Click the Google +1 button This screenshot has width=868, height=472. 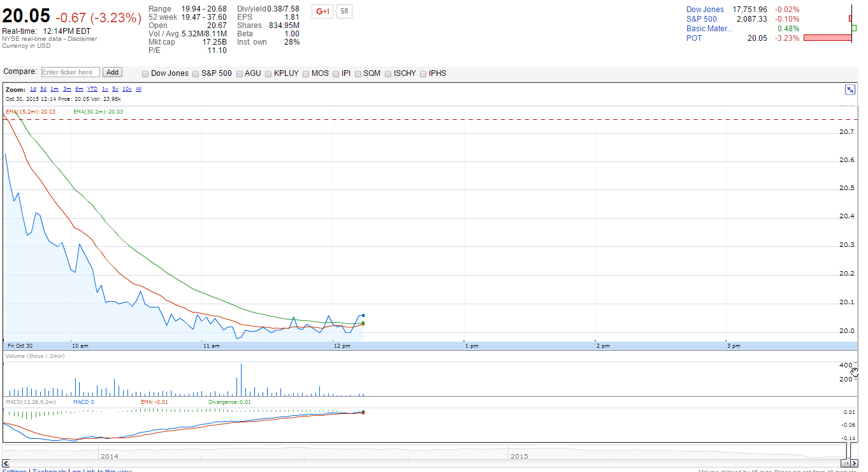(322, 11)
